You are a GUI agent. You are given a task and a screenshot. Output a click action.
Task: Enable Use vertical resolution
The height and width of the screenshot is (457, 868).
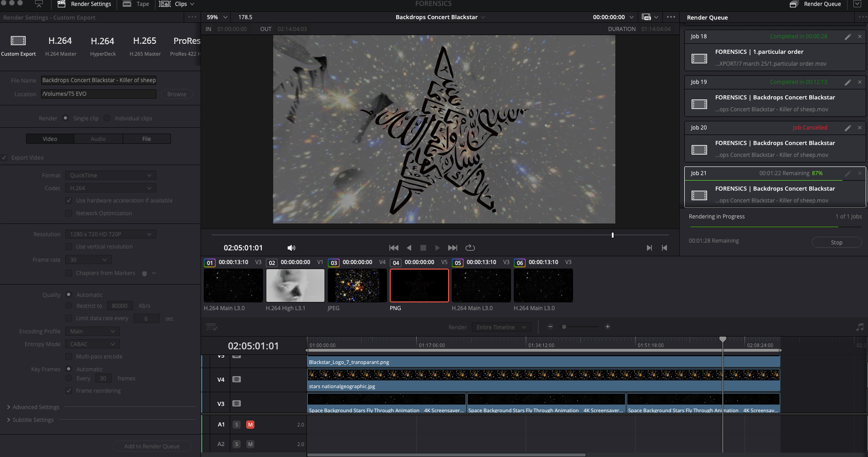(x=69, y=247)
